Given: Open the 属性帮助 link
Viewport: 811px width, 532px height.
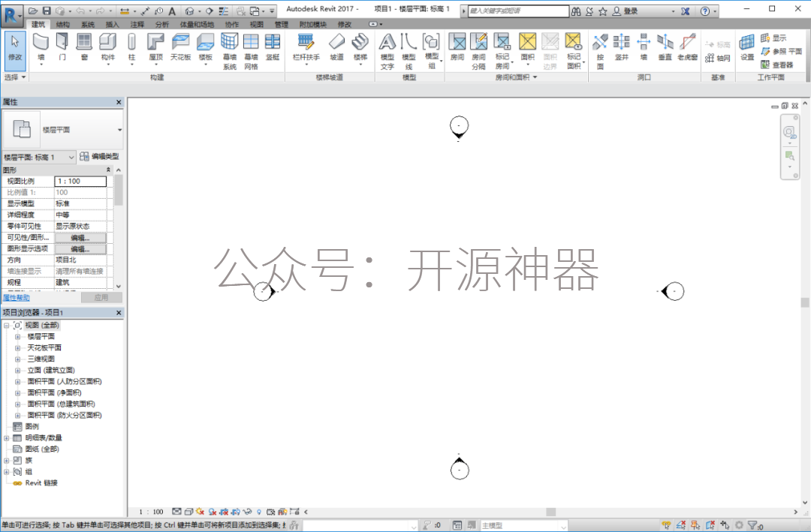Looking at the screenshot, I should pyautogui.click(x=17, y=298).
